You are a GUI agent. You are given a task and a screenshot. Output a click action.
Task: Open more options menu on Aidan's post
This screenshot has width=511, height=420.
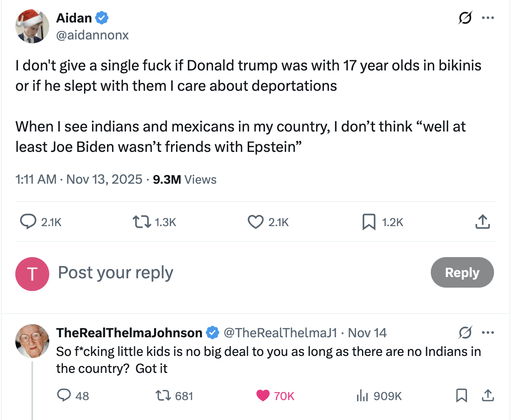point(488,18)
